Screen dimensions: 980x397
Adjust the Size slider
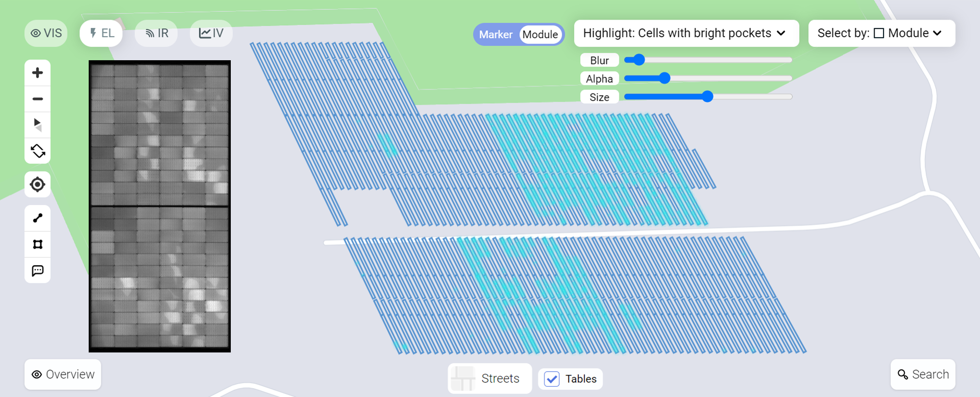click(x=708, y=96)
